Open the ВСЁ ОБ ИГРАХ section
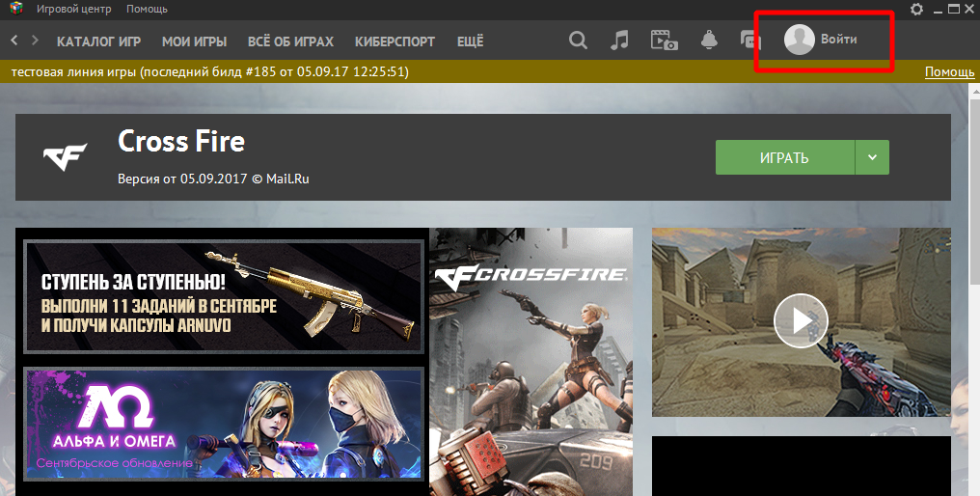Viewport: 980px width, 496px height. tap(290, 41)
